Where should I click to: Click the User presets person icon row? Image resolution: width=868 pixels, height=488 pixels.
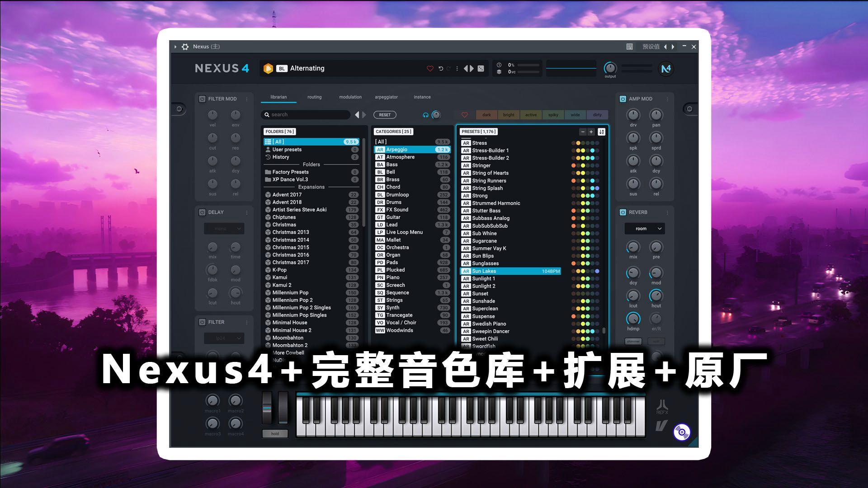311,150
